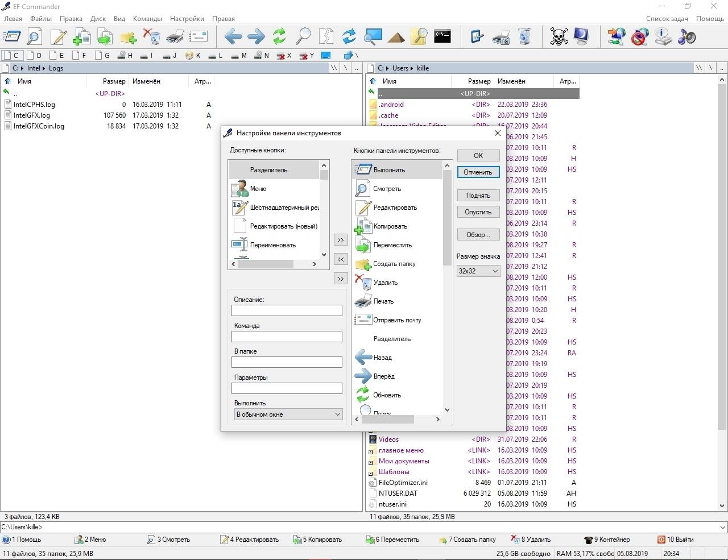The width and height of the screenshot is (728, 560).
Task: Open menu Файлы
Action: pyautogui.click(x=41, y=19)
